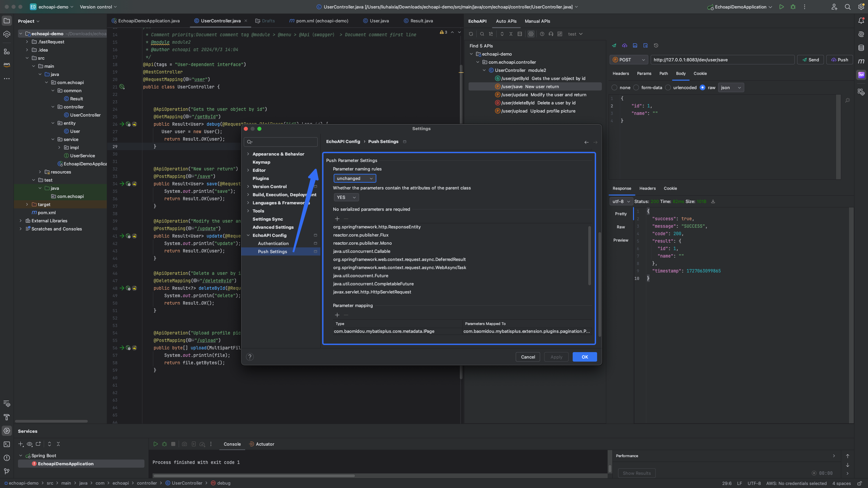This screenshot has width=868, height=488.
Task: Open the AWS Toolkit sidebar icon
Action: click(x=7, y=64)
